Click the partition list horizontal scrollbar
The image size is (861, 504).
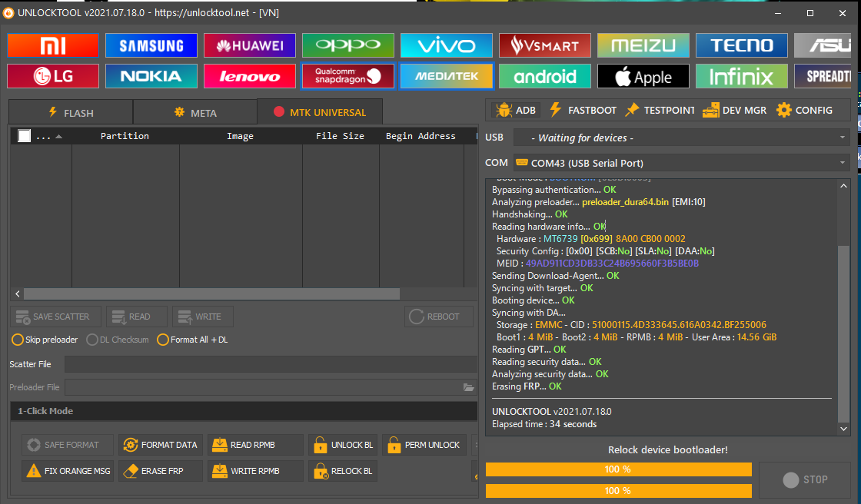(x=211, y=293)
